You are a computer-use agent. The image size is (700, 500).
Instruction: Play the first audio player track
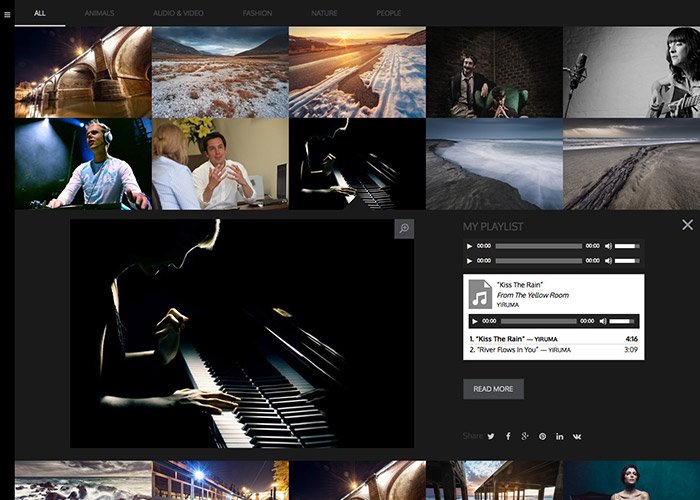coord(469,246)
